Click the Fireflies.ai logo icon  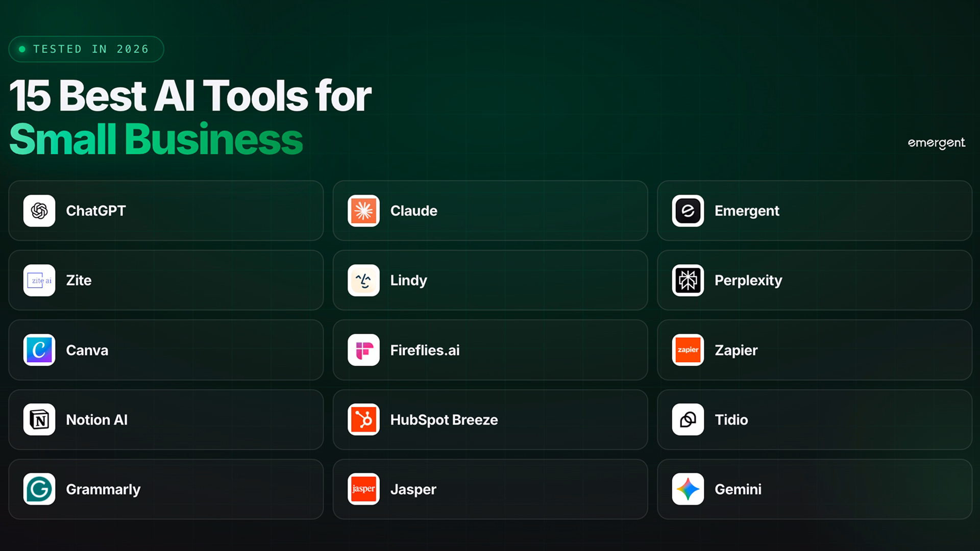coord(363,350)
